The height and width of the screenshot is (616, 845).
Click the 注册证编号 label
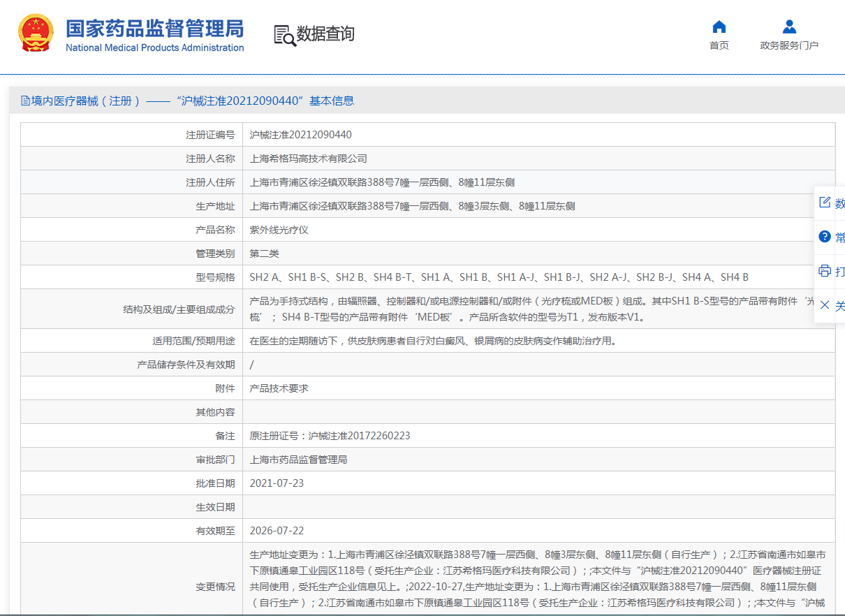[210, 135]
